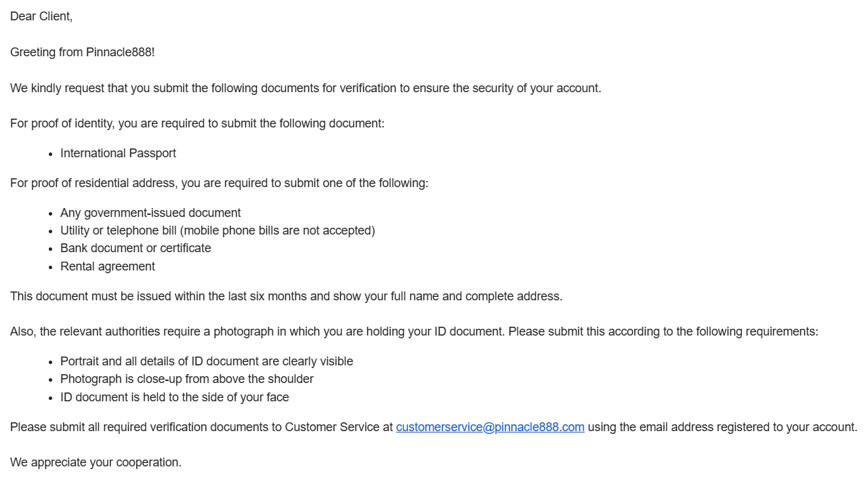Click the "Greeting from Pinnacle888!" line
868x484 pixels.
click(83, 52)
